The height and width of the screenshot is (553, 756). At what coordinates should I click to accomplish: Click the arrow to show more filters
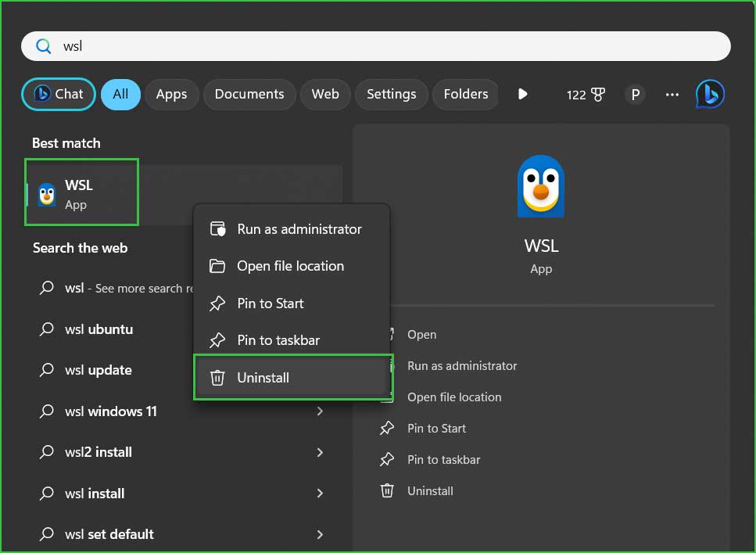coord(523,94)
